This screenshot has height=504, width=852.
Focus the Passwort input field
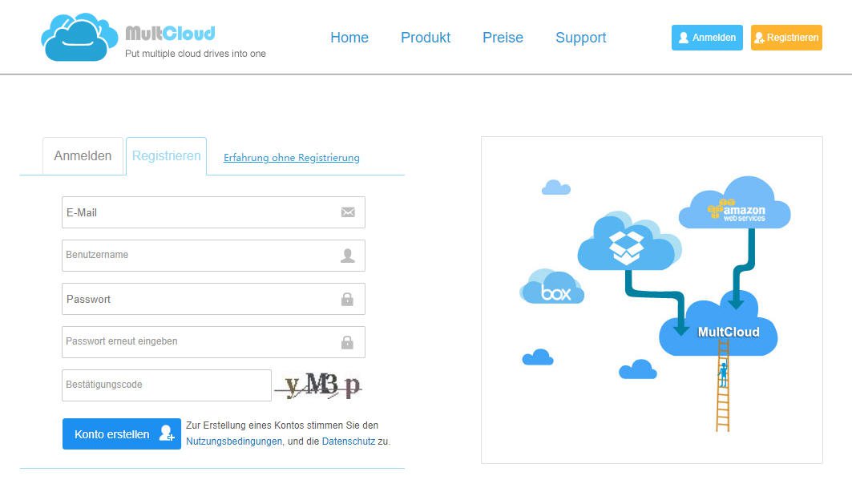213,299
